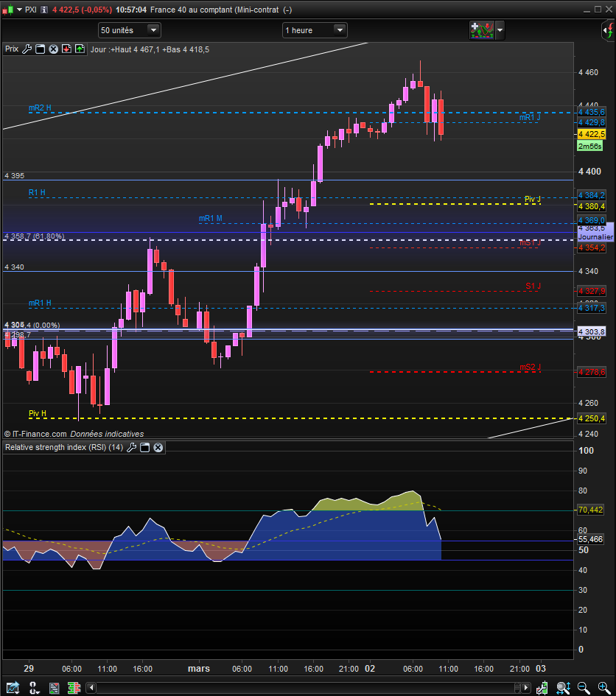
Task: Expand the 50 unités dropdown
Action: [129, 30]
